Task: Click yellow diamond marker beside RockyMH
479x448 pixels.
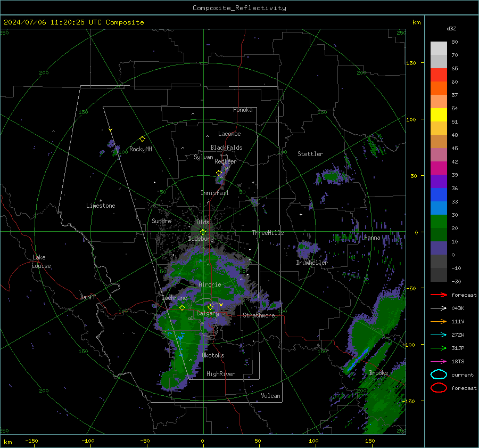Action: [x=142, y=139]
